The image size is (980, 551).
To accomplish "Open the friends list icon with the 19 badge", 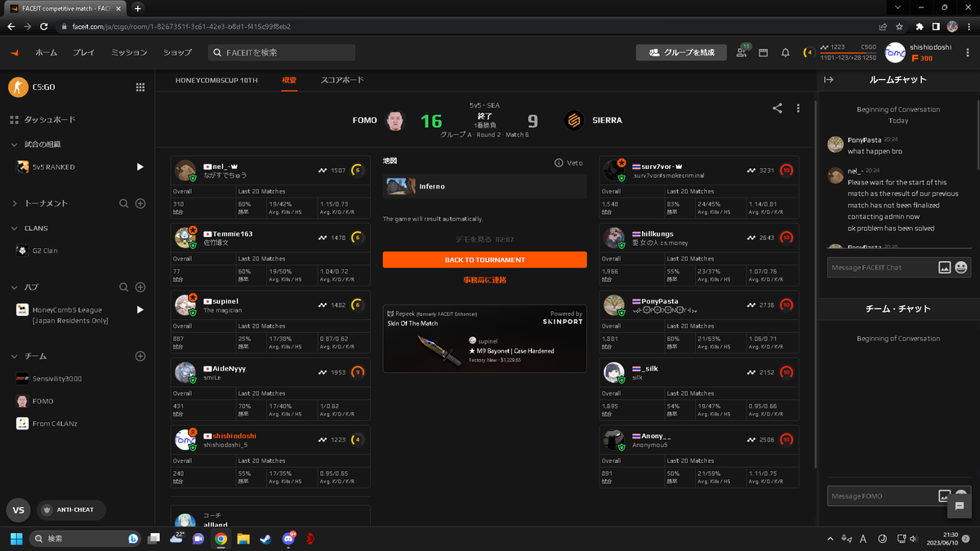I will [742, 52].
